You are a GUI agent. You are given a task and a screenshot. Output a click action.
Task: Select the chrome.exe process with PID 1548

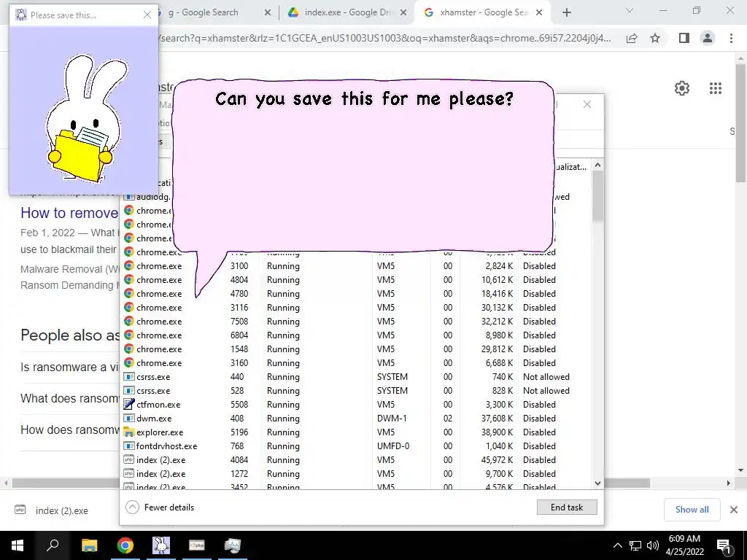point(356,349)
